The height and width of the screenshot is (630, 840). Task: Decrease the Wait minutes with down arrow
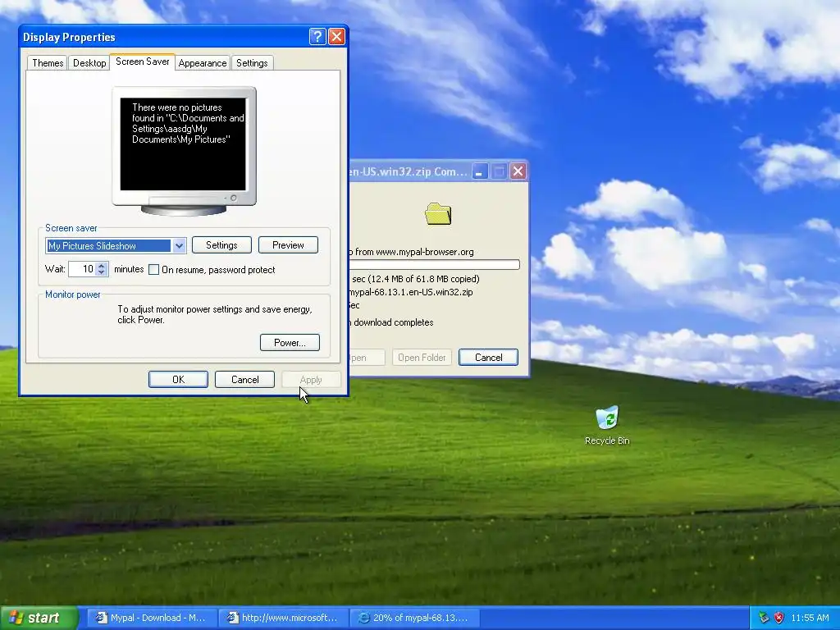pos(102,272)
